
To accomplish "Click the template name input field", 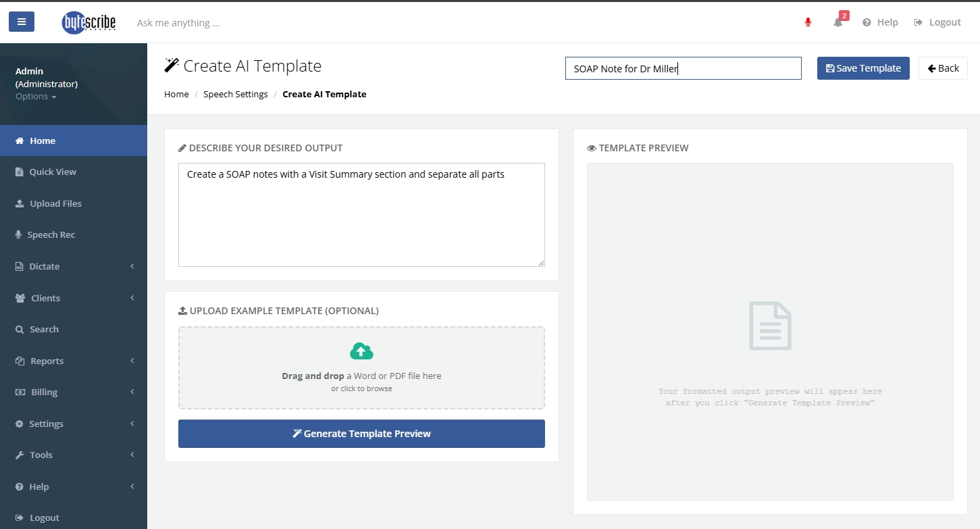I will pyautogui.click(x=683, y=68).
